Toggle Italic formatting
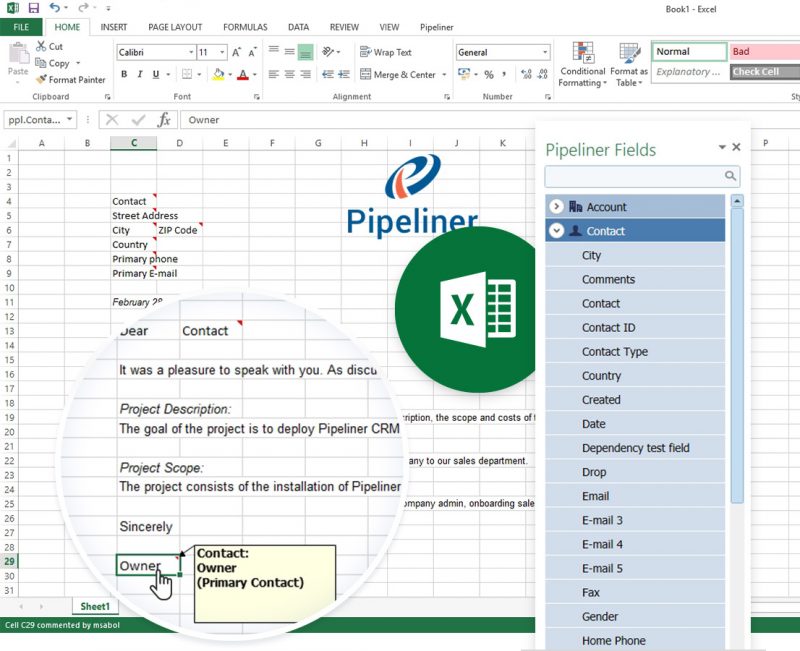The image size is (800, 651). tap(140, 74)
